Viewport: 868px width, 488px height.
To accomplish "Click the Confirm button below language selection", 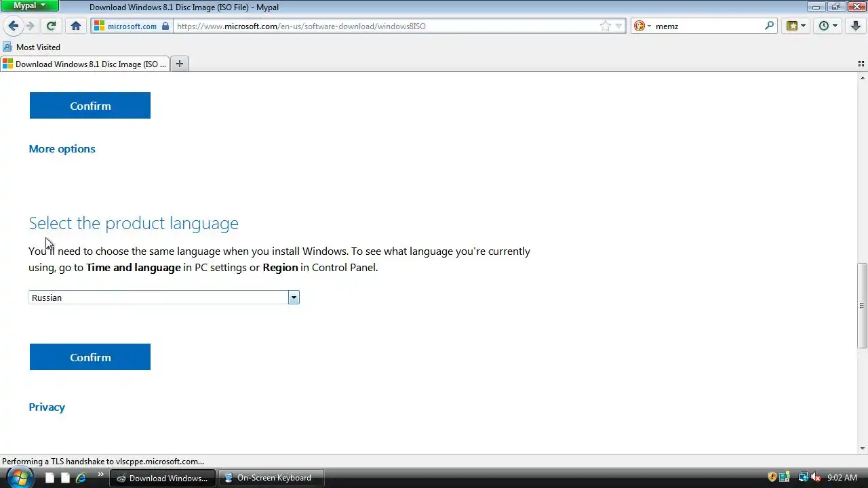I will coord(90,357).
